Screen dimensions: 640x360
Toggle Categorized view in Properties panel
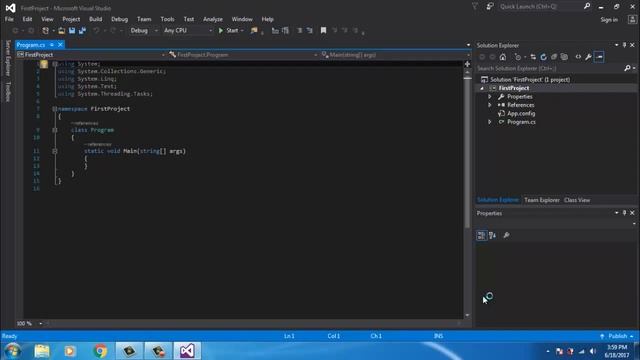482,236
